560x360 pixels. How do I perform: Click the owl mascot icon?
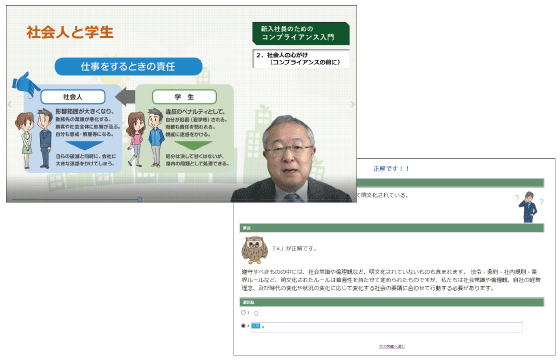click(254, 250)
